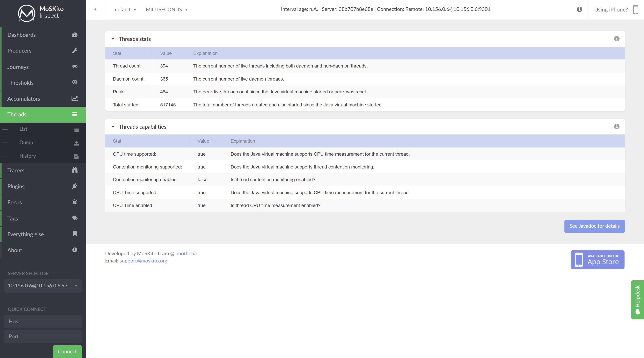644x358 pixels.
Task: Open the Threads List page
Action: (23, 129)
